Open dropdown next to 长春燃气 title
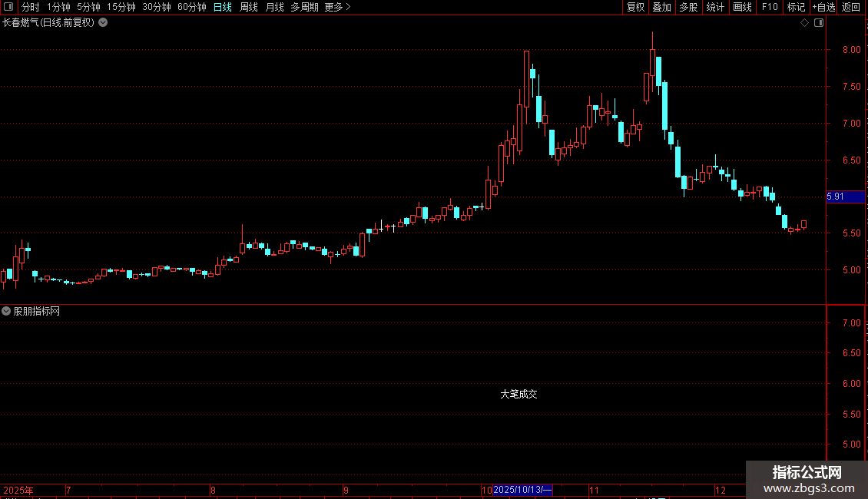868x499 pixels. 103,23
